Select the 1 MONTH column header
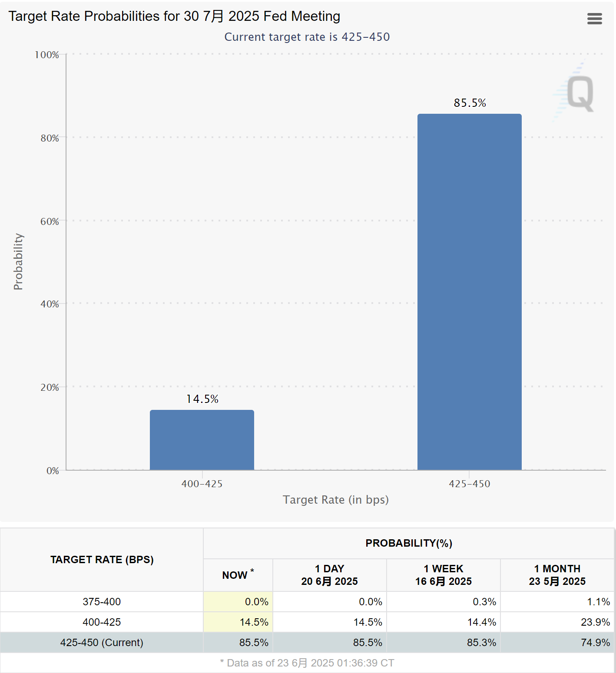 [x=557, y=575]
